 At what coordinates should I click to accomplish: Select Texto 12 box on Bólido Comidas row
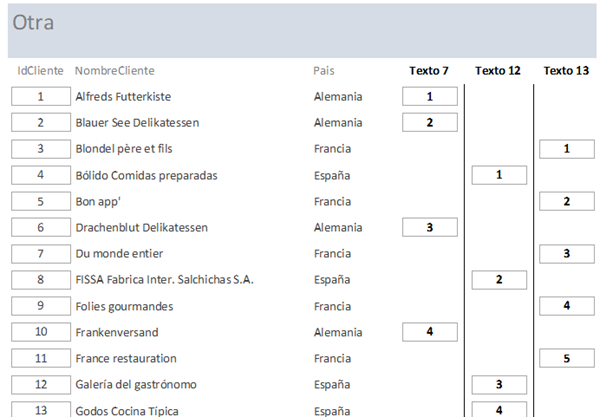(498, 175)
